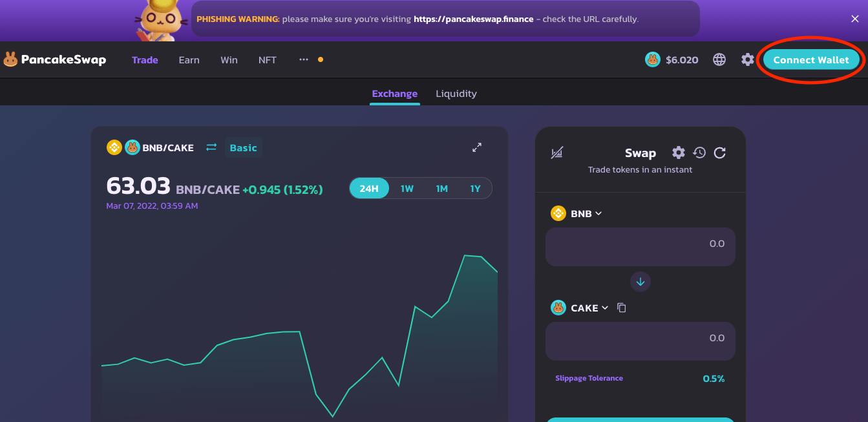Click the orange notification dot
This screenshot has width=868, height=422.
click(321, 59)
